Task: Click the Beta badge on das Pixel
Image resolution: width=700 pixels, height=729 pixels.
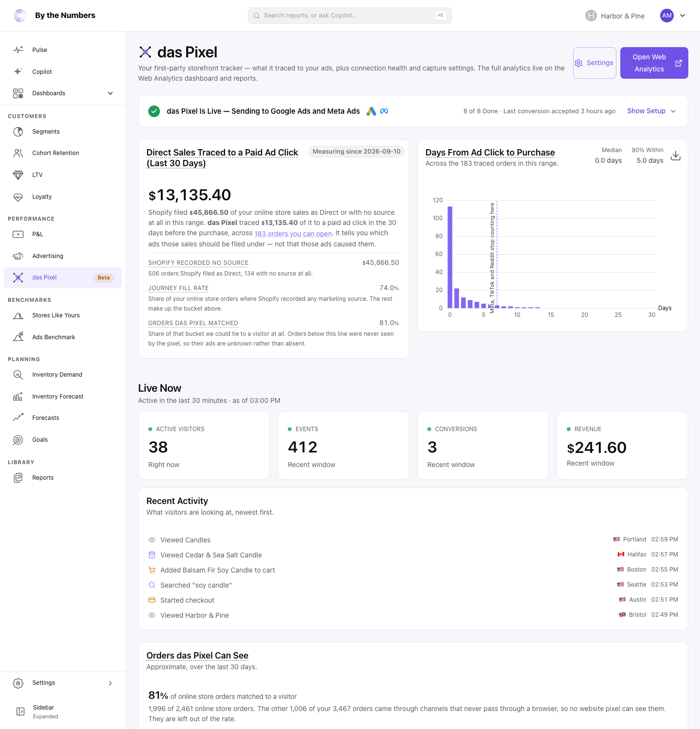Action: (104, 278)
